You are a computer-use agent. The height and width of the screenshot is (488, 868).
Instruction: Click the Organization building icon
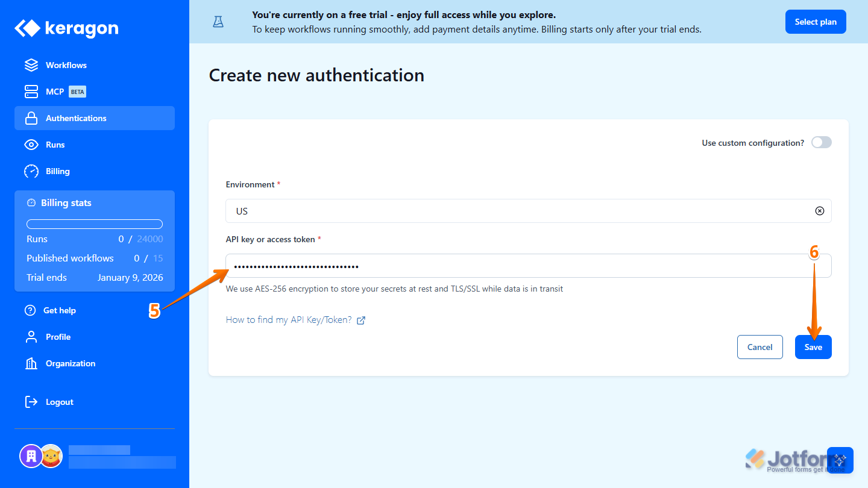pyautogui.click(x=31, y=363)
